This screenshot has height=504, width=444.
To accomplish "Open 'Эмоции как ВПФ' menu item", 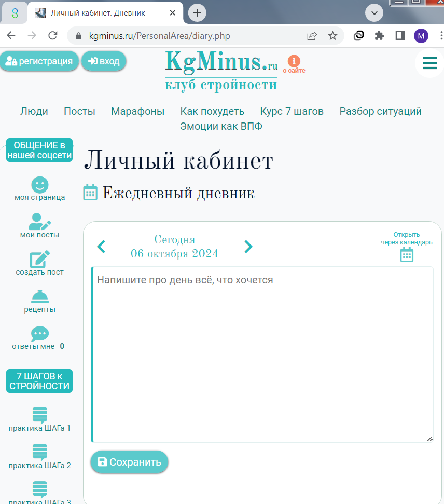I will [x=221, y=126].
